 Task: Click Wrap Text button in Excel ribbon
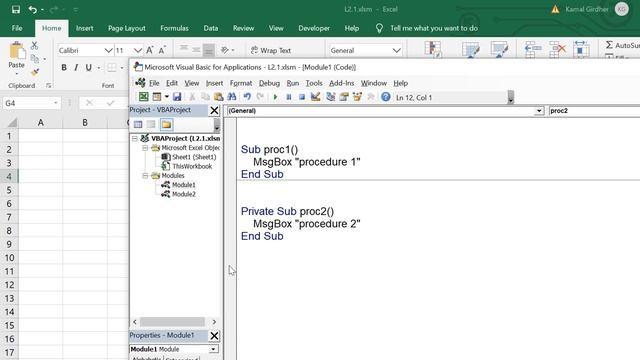271,50
